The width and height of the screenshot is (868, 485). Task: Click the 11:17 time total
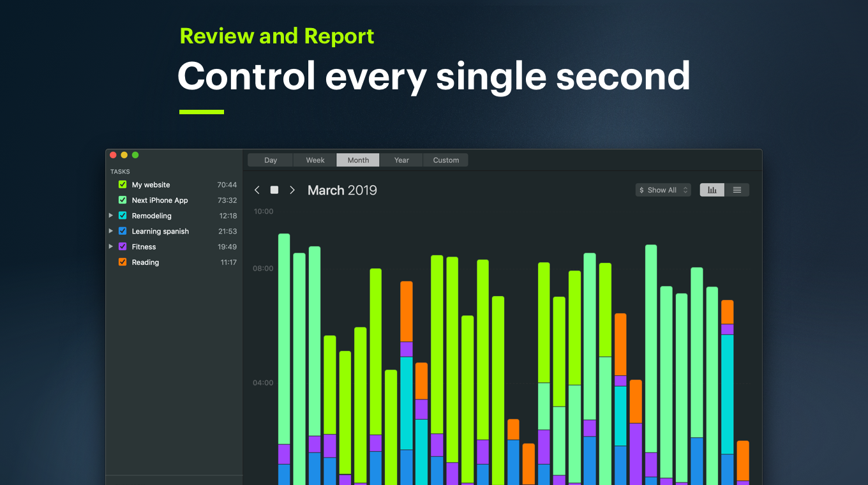[228, 262]
